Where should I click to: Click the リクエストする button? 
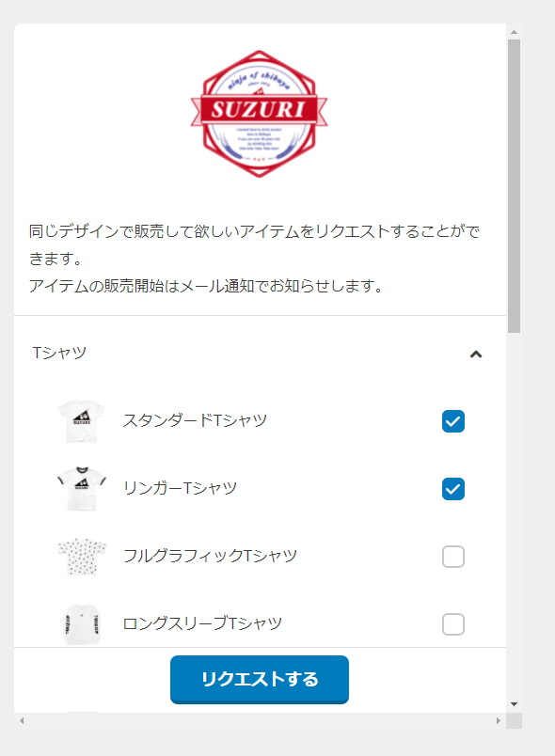click(260, 679)
